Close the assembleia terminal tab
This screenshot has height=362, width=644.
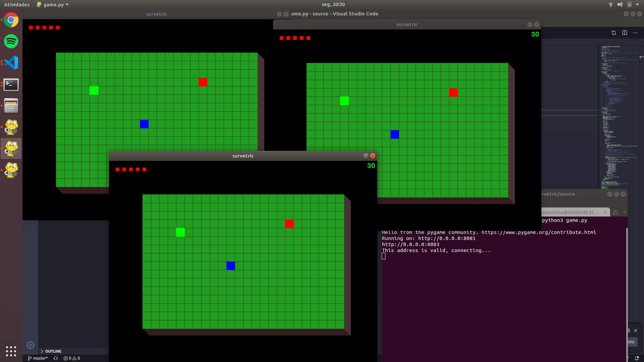pyautogui.click(x=605, y=212)
